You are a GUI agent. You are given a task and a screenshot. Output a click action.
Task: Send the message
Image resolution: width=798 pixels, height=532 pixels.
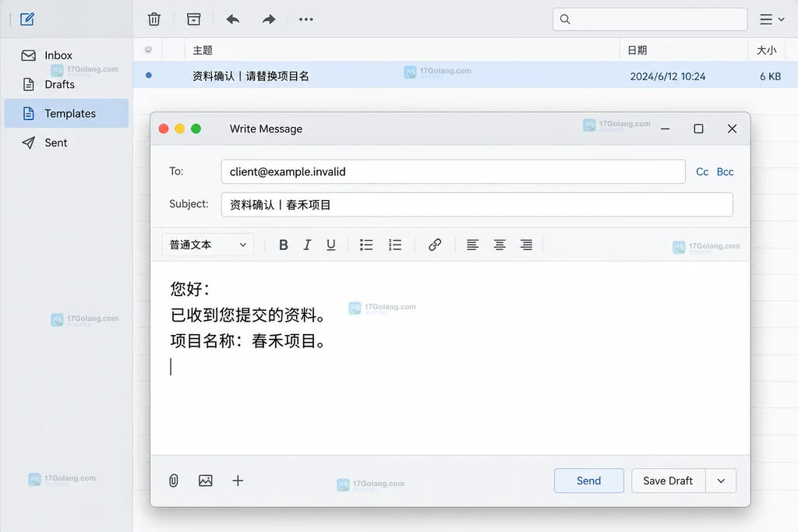(589, 481)
